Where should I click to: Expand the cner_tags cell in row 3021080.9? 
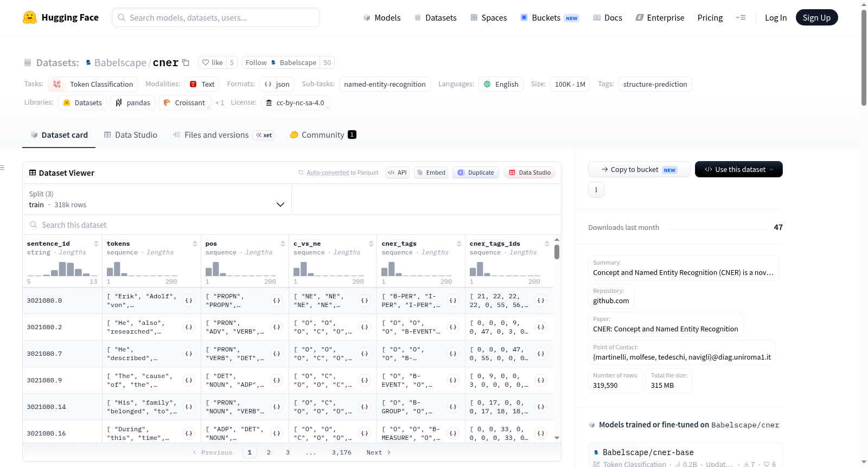pos(453,380)
